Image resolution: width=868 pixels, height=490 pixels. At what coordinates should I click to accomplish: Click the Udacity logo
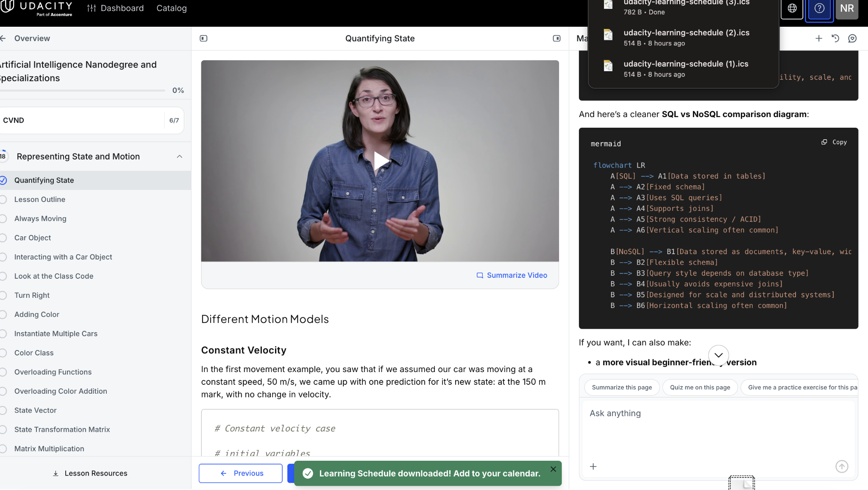click(36, 8)
